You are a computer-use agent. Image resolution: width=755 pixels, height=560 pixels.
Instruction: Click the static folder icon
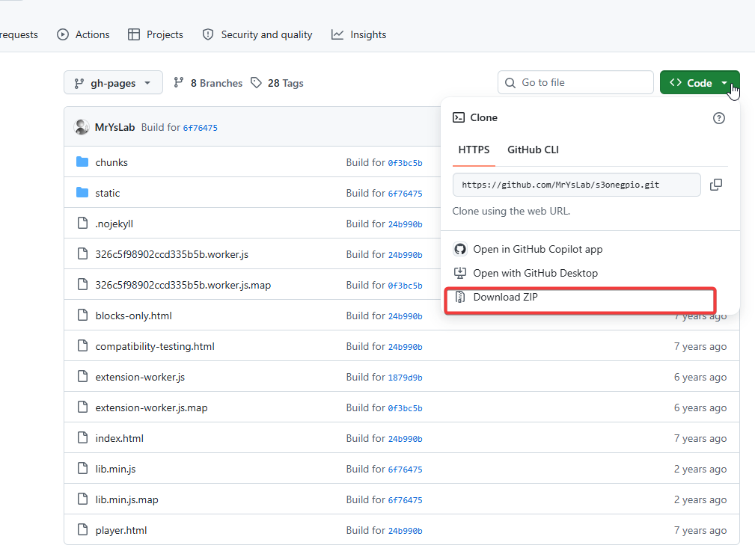click(x=82, y=193)
